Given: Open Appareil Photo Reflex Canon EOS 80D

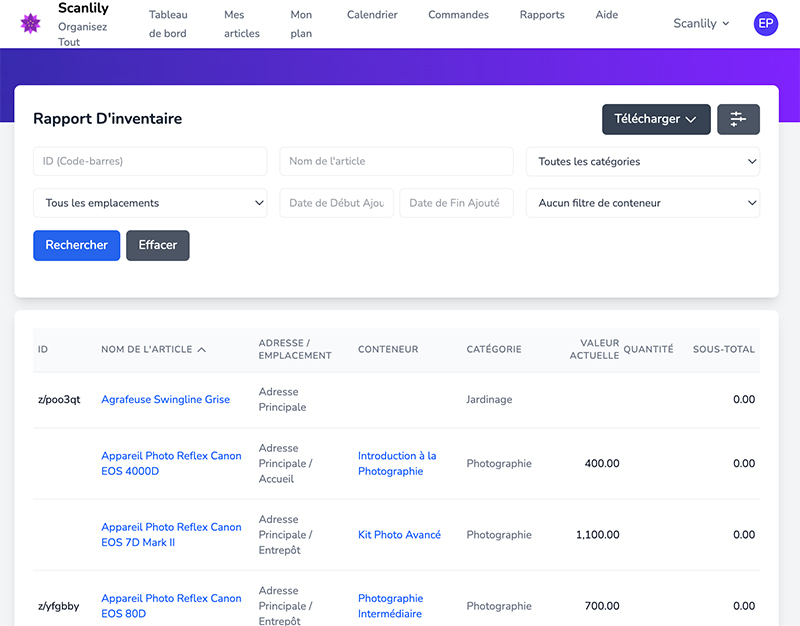Looking at the screenshot, I should (171, 606).
